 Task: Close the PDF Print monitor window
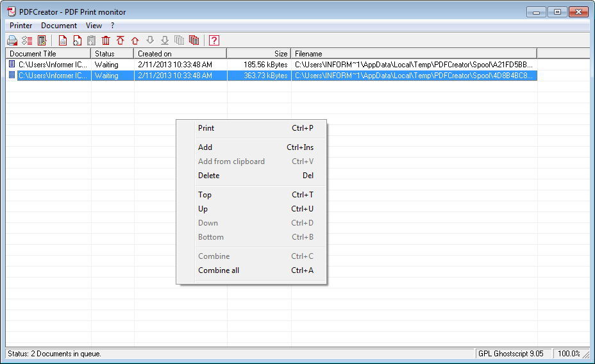[579, 12]
